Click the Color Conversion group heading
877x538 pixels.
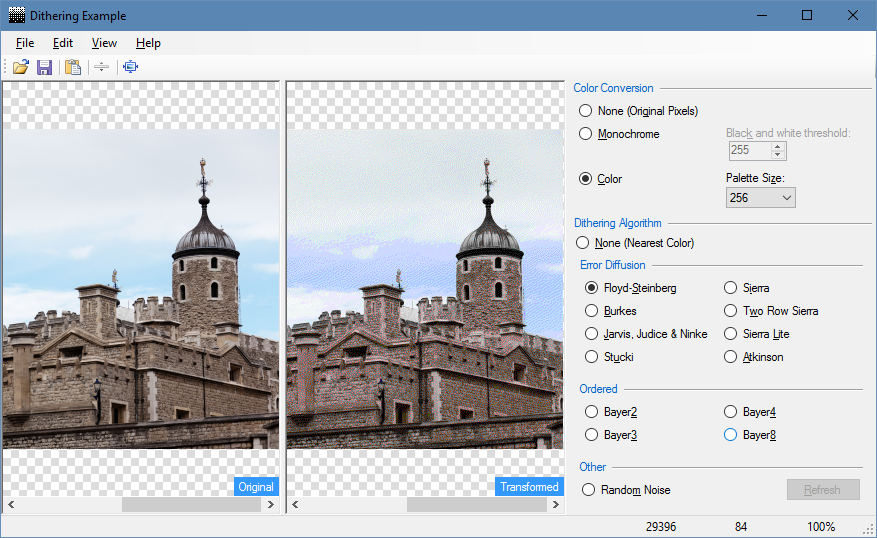(x=613, y=88)
